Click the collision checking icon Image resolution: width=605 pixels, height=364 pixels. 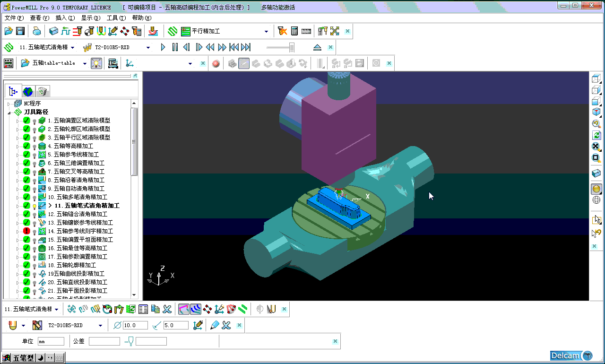283,31
